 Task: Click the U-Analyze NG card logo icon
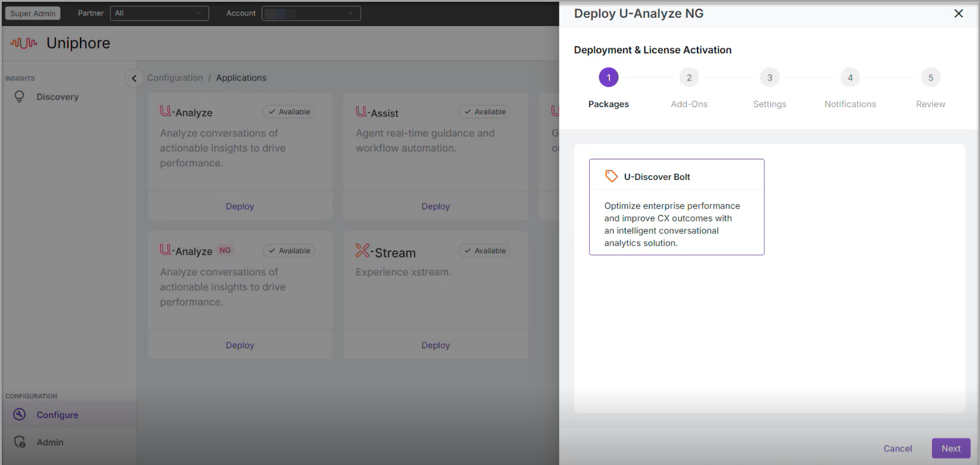click(x=166, y=249)
